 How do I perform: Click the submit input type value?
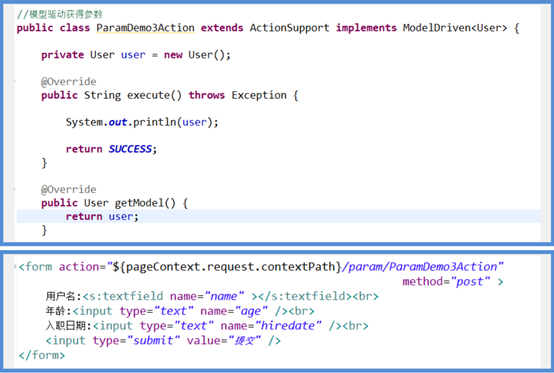153,341
